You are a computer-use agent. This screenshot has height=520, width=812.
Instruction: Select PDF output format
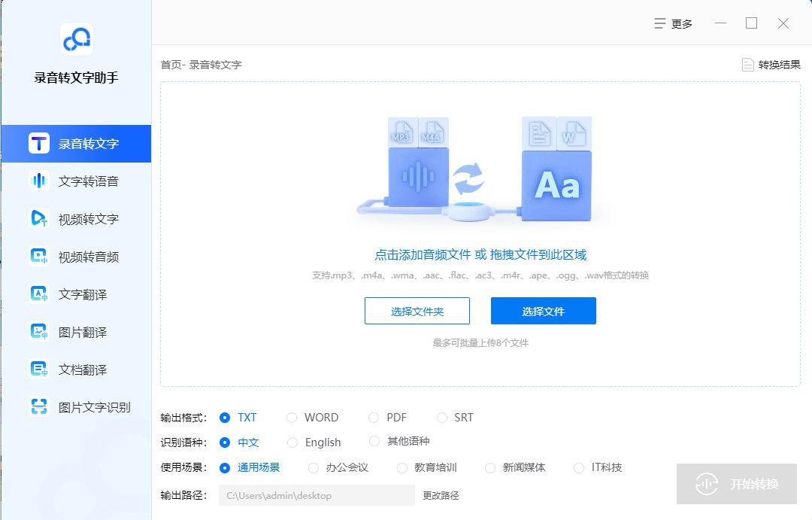(x=387, y=418)
